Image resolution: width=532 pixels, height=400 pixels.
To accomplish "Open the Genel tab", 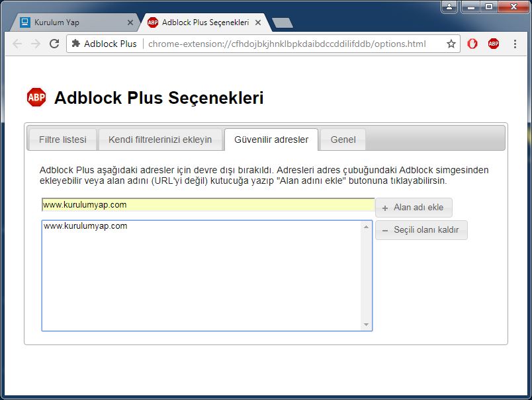I will click(x=343, y=140).
